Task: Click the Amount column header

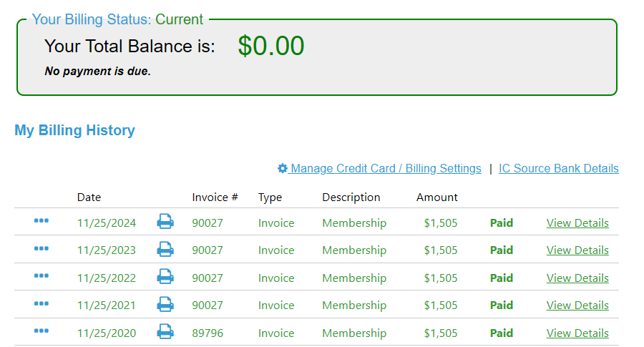Action: click(x=436, y=197)
